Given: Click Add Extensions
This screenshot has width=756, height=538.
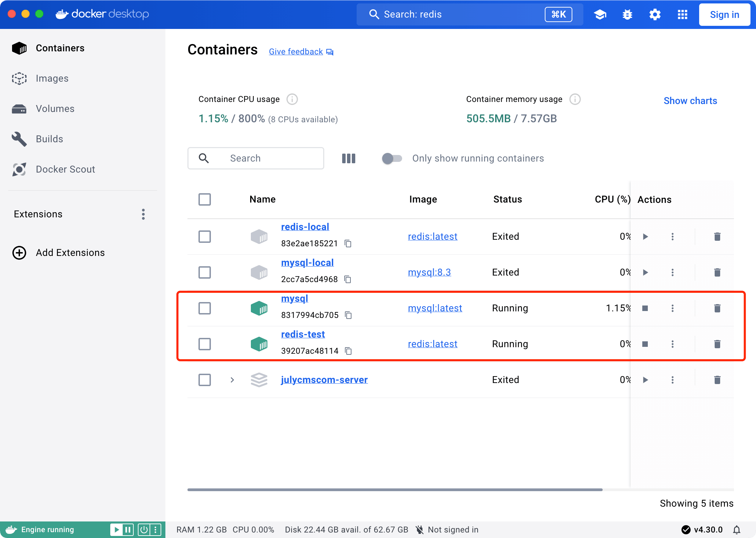Looking at the screenshot, I should pos(59,253).
